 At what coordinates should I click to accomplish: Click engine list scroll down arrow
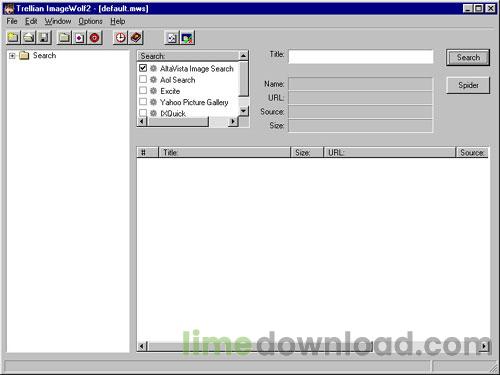coord(244,111)
